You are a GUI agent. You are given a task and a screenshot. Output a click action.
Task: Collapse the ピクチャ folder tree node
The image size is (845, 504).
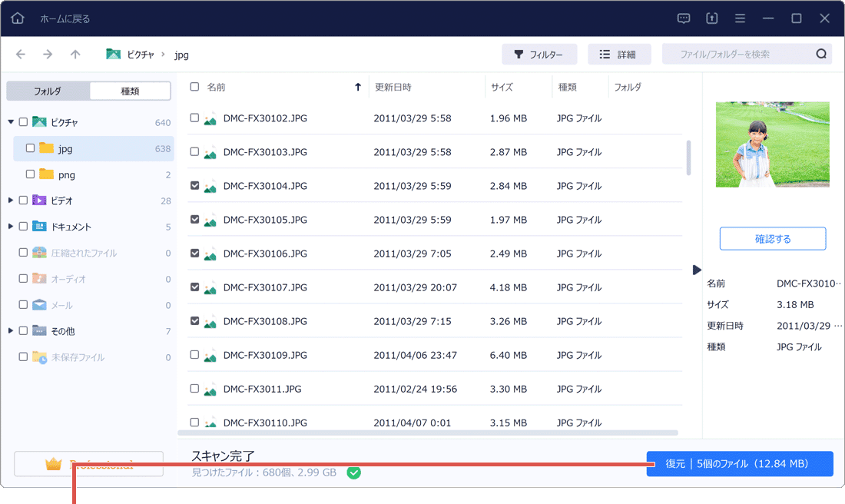(x=9, y=121)
